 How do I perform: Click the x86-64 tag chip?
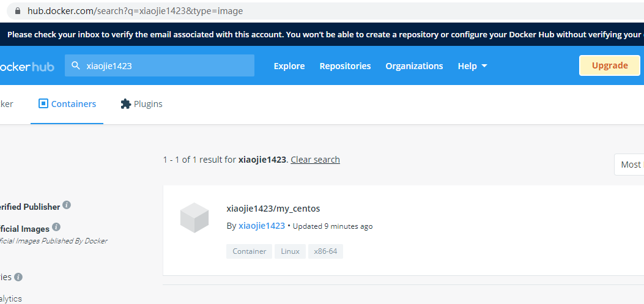(325, 251)
